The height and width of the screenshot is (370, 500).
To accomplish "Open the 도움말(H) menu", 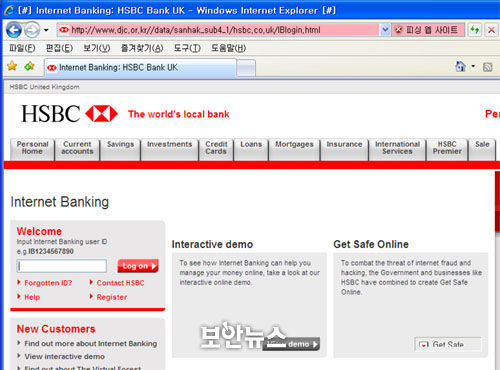I will point(228,48).
